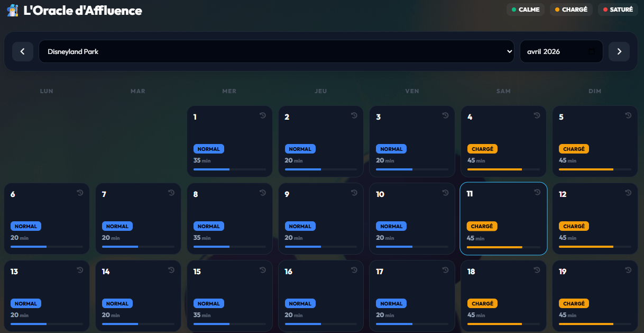Viewport: 644px width, 333px height.
Task: Click the Normal badge on day 8
Action: click(x=208, y=226)
